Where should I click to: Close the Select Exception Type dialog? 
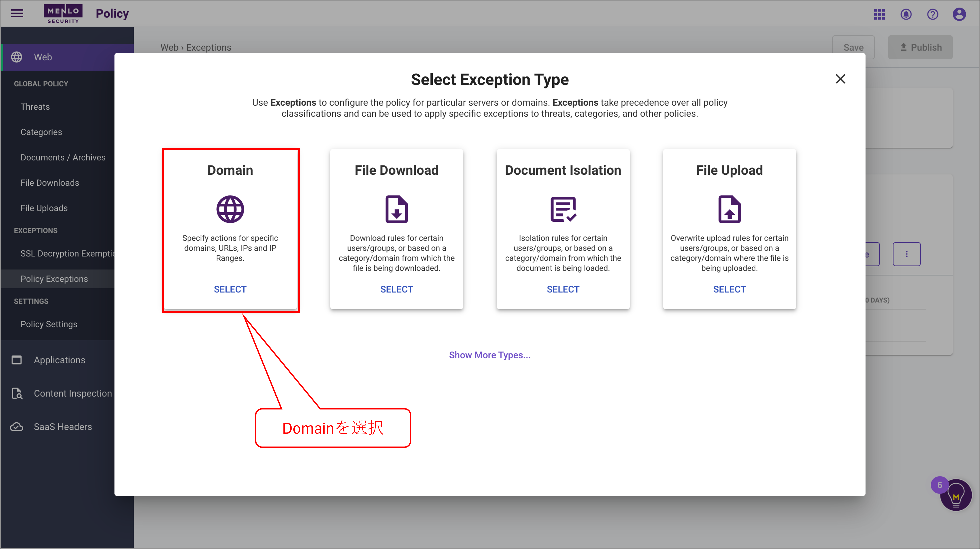840,79
